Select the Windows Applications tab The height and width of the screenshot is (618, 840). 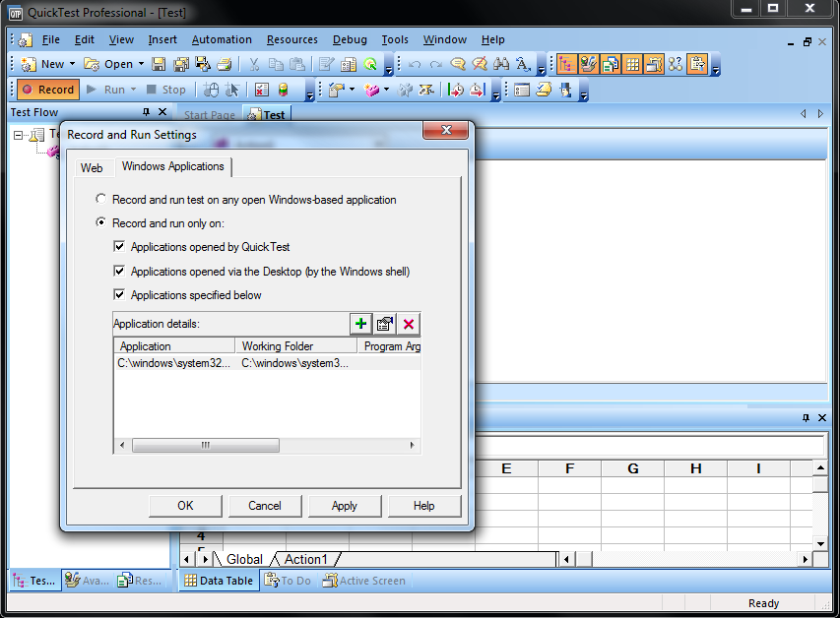[x=173, y=166]
